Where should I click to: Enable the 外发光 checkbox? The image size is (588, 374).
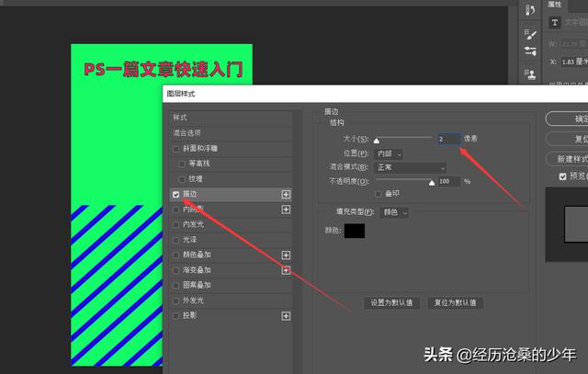tap(175, 300)
